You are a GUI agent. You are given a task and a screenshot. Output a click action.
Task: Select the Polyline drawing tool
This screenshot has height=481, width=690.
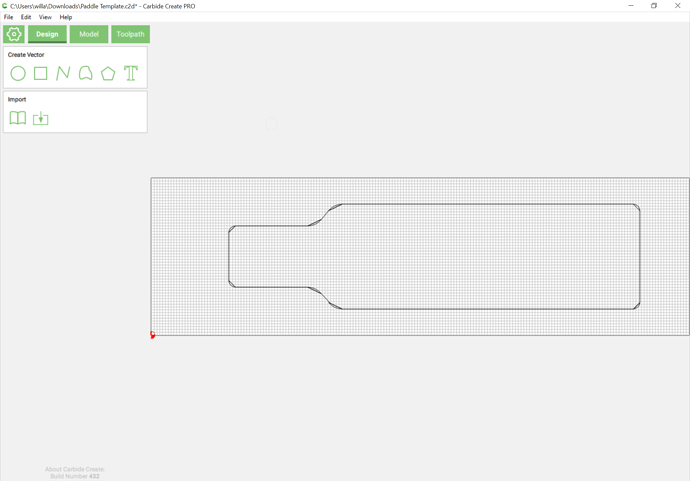(63, 73)
